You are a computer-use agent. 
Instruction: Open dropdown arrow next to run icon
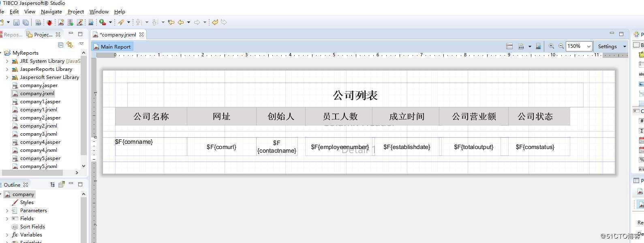(x=110, y=22)
